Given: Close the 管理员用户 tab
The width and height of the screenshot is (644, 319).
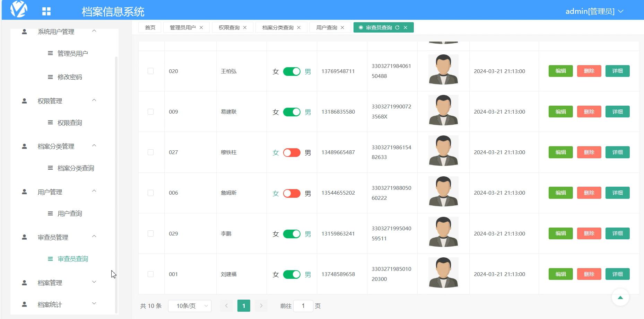Looking at the screenshot, I should pos(201,27).
